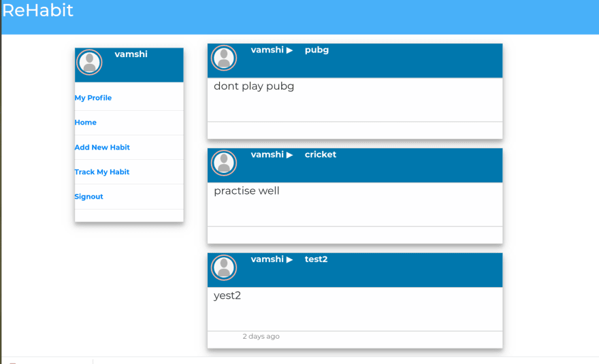Open the My Profile link
Viewport: 599px width, 364px height.
point(93,98)
